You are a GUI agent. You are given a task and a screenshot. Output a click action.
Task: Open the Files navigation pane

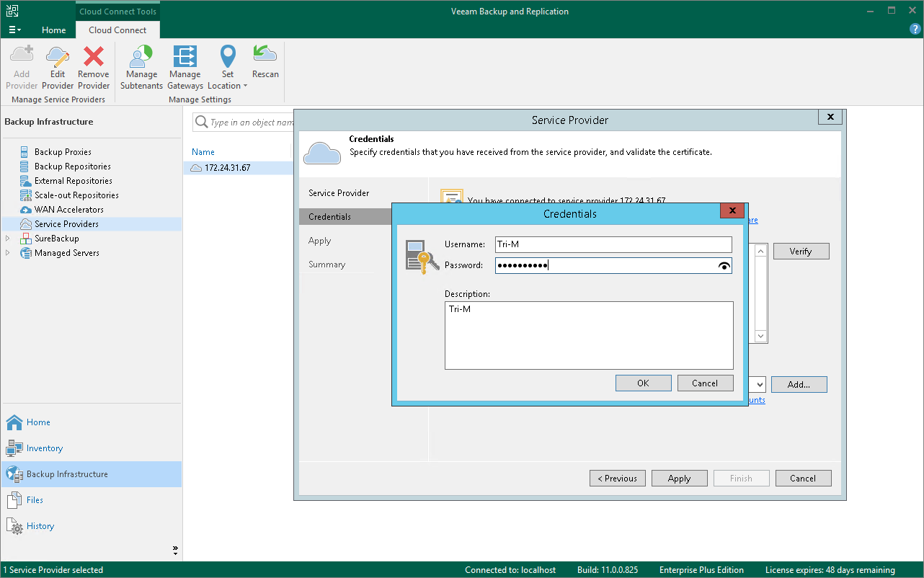(92, 500)
